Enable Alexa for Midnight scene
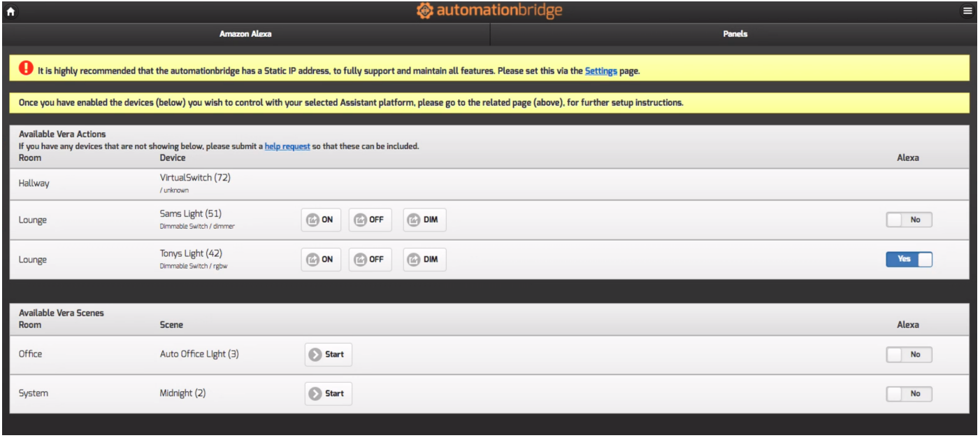Image resolution: width=980 pixels, height=438 pixels. pos(909,394)
